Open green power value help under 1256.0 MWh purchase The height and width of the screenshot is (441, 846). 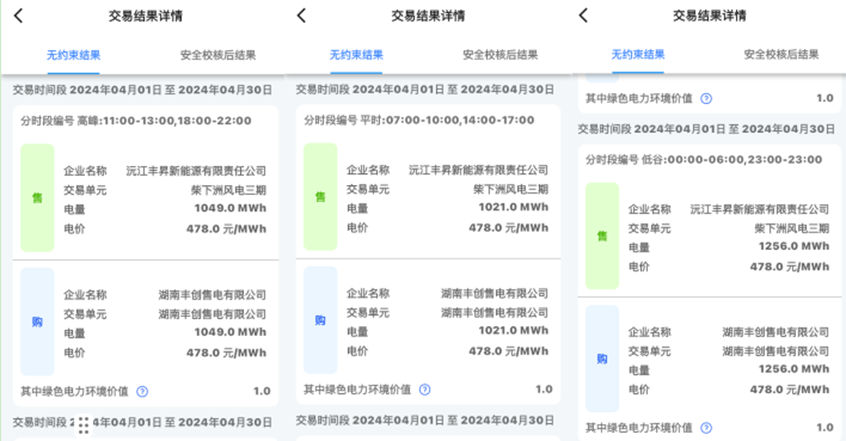tap(707, 427)
